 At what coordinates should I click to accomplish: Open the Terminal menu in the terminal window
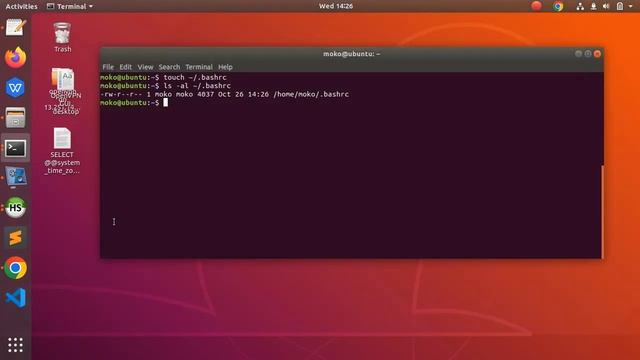click(x=199, y=67)
